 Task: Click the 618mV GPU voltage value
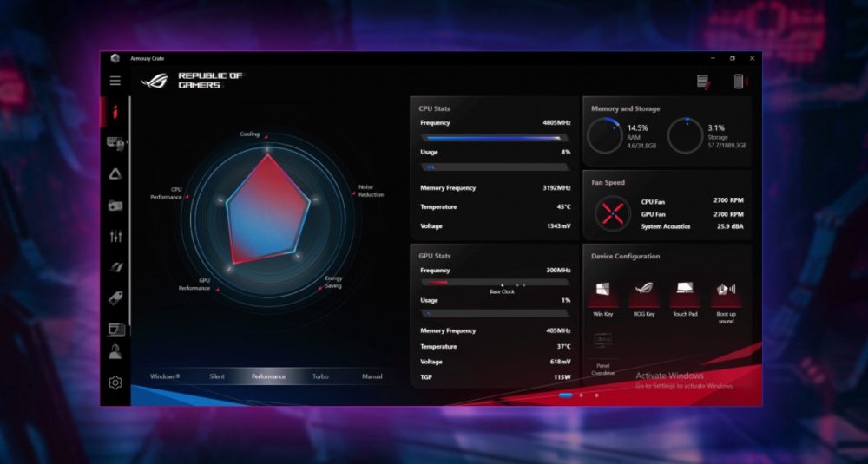560,362
